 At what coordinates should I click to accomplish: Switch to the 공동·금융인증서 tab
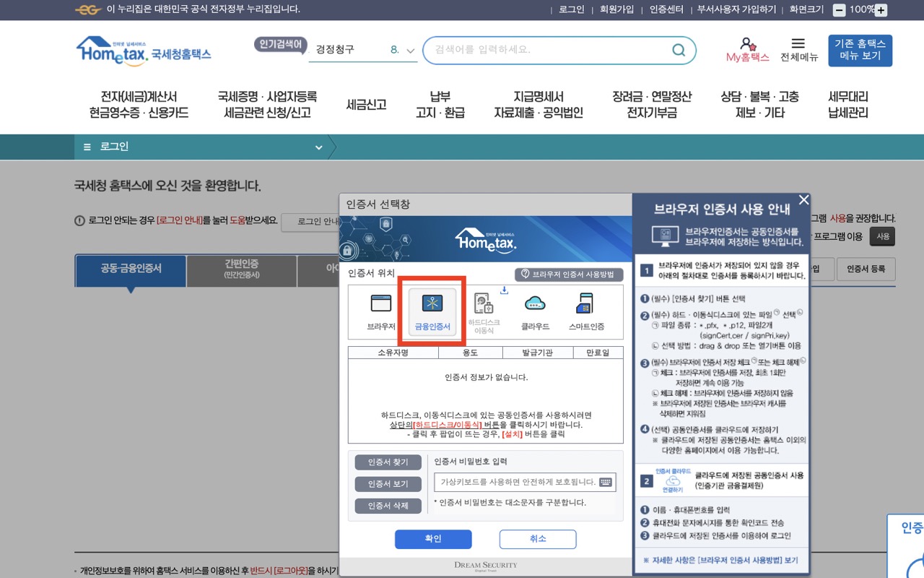(131, 269)
